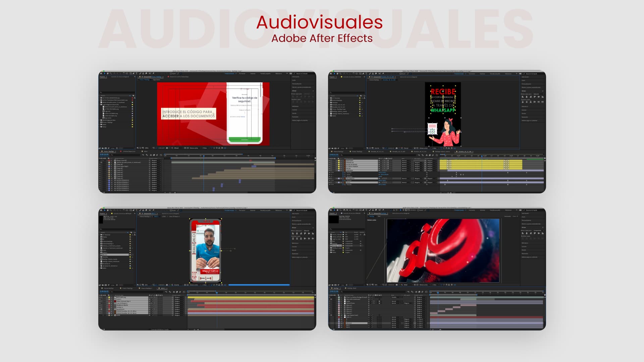Open Información panel in red promo screenshot
Screen dimensions: 644x362
tap(296, 76)
